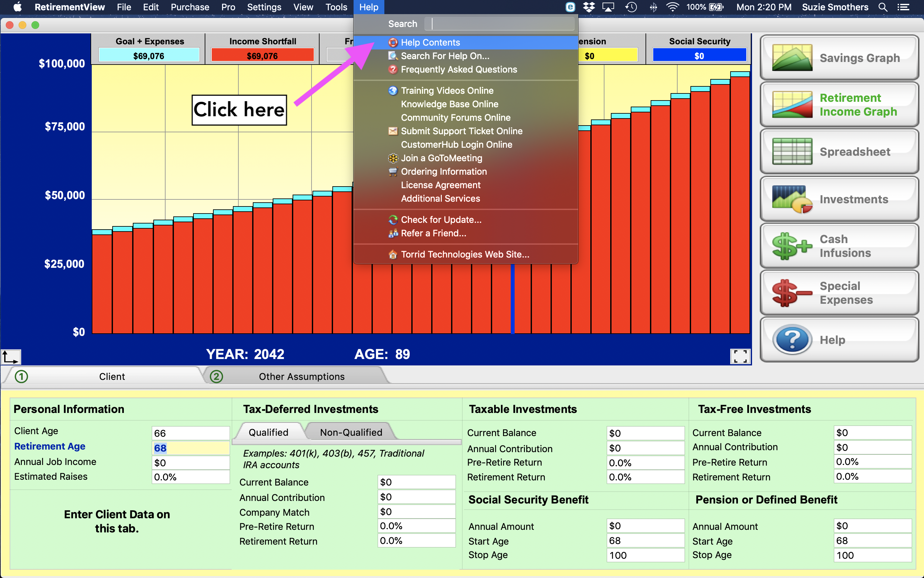Open the File menu
The height and width of the screenshot is (578, 924).
pyautogui.click(x=124, y=7)
